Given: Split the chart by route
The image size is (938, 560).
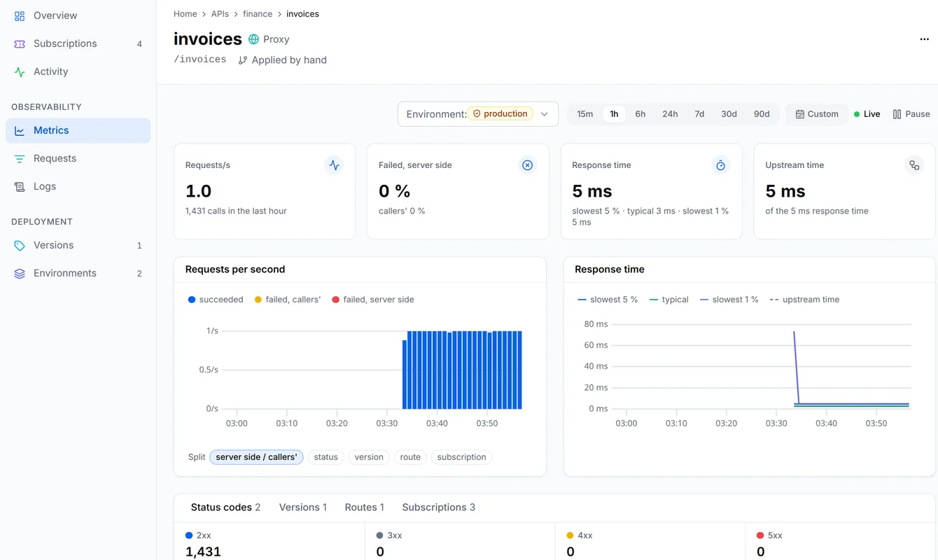Looking at the screenshot, I should click(410, 457).
